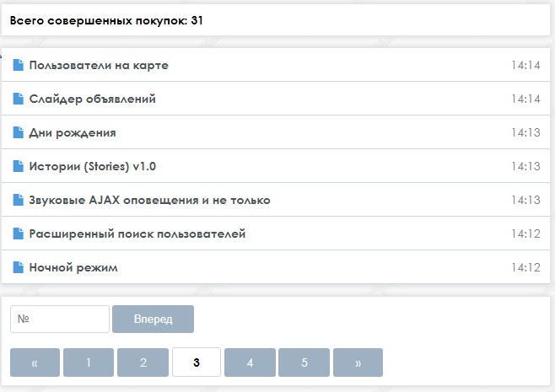Viewport: 555px width, 392px height.
Task: Open the Дни рождения entry
Action: pyautogui.click(x=73, y=132)
